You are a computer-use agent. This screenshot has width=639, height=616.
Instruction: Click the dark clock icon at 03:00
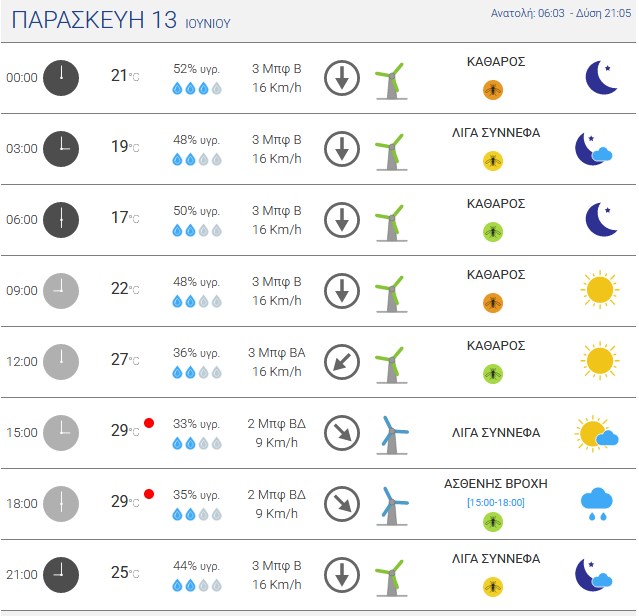point(61,149)
